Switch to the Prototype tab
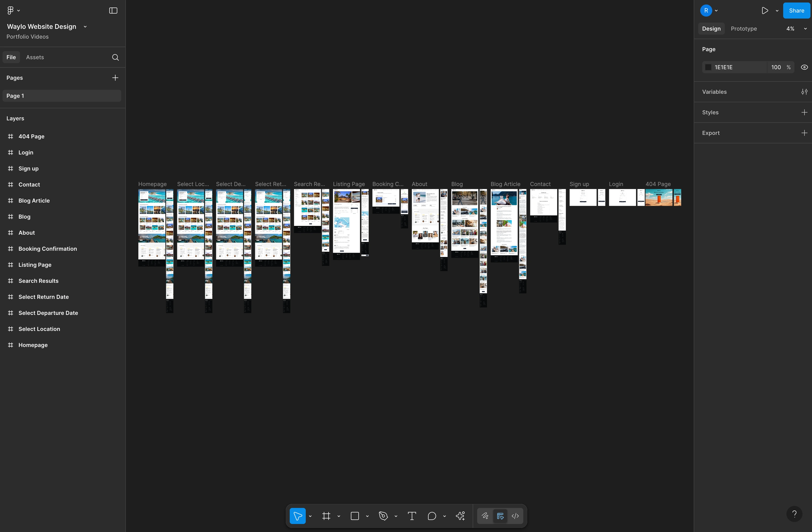Image resolution: width=812 pixels, height=532 pixels. pyautogui.click(x=743, y=29)
